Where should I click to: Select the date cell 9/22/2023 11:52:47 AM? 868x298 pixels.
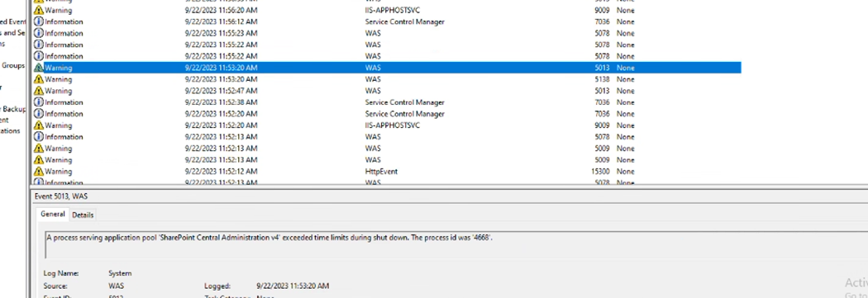[x=221, y=91]
